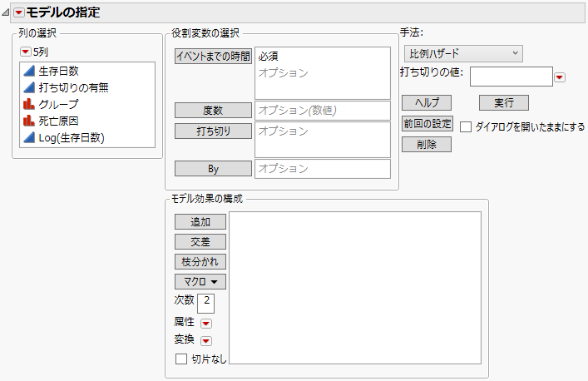Toggle the 切片なし checkbox

point(180,359)
